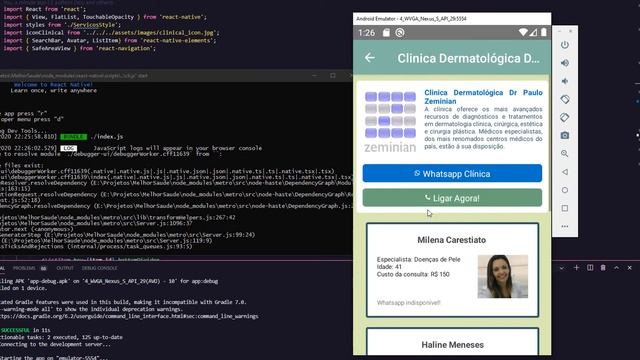Viewport: 640px width, 360px height.
Task: Tap the Whatsapp Clínica button
Action: (x=452, y=173)
